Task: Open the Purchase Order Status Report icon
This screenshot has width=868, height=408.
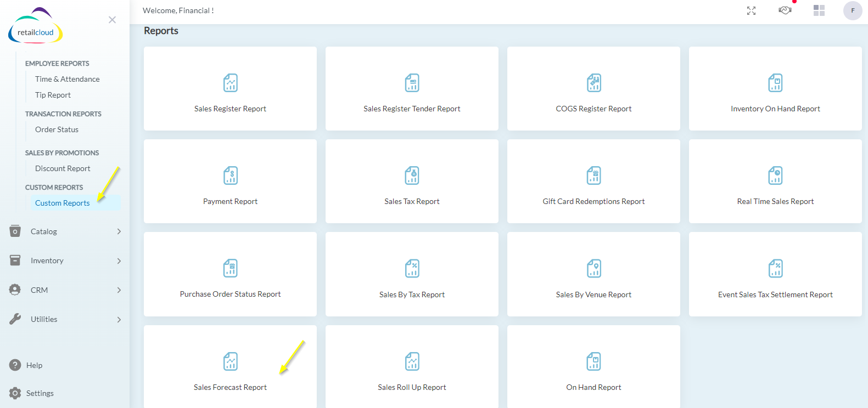Action: [231, 268]
